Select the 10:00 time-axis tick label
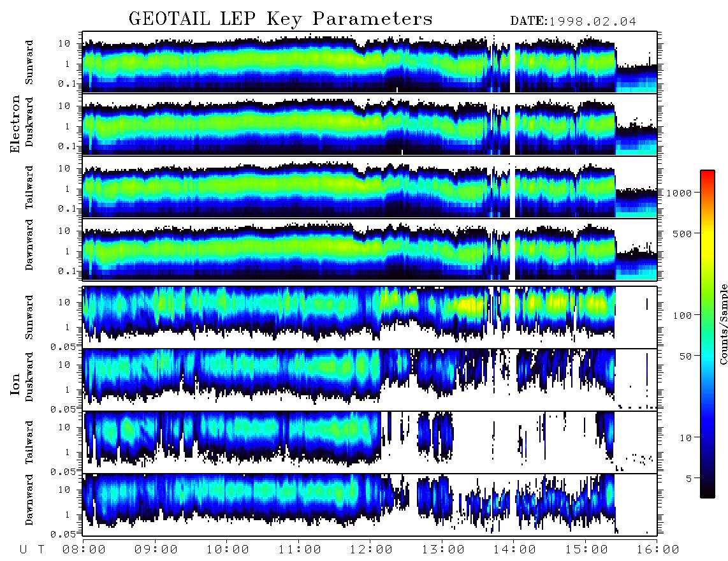Screen dimensions: 728x561 click(228, 550)
